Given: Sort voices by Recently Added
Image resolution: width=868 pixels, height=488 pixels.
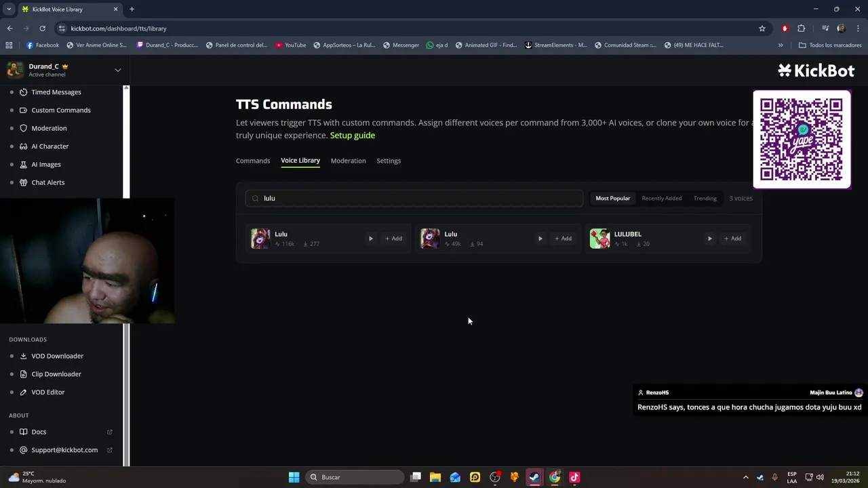Looking at the screenshot, I should point(661,199).
